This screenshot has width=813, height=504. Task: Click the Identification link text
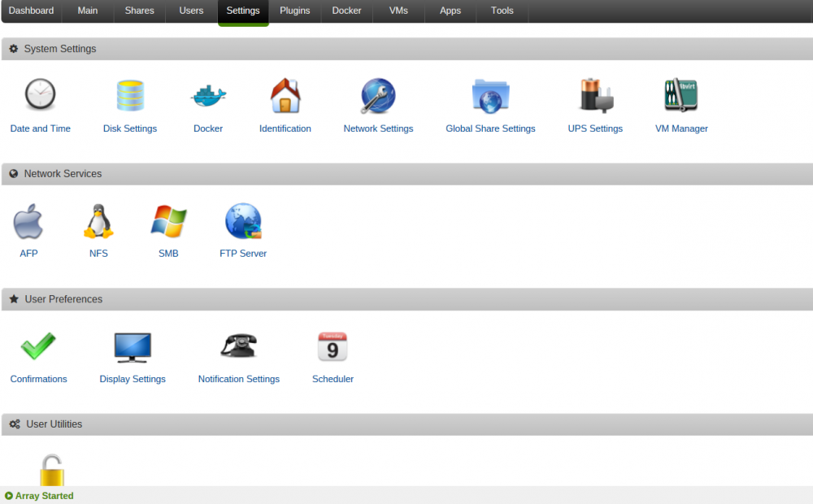[x=285, y=128]
